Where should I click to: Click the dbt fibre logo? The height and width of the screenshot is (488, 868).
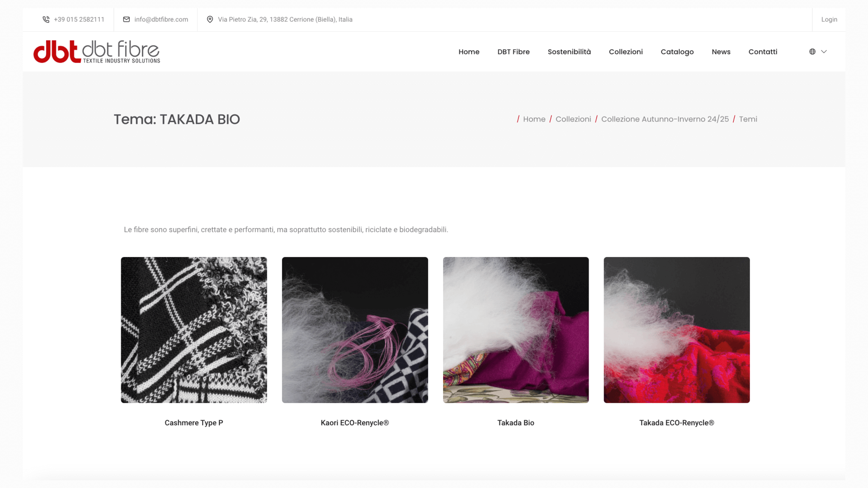97,52
